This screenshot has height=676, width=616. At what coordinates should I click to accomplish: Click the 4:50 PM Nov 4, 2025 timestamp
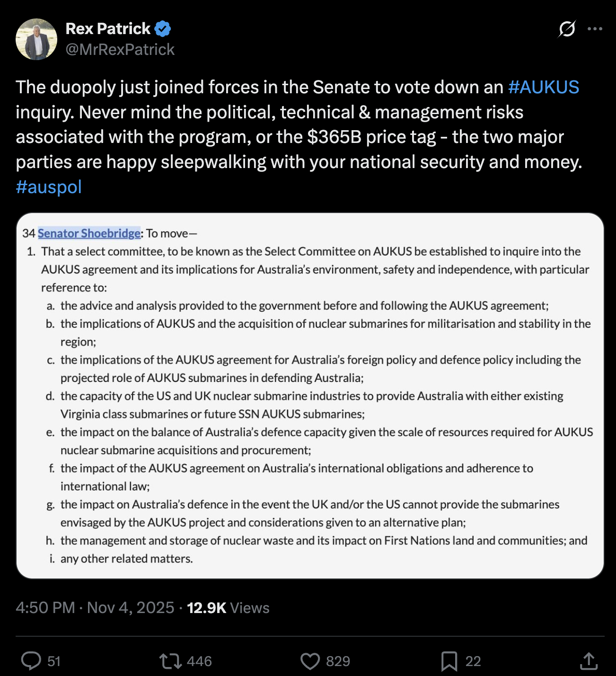95,608
